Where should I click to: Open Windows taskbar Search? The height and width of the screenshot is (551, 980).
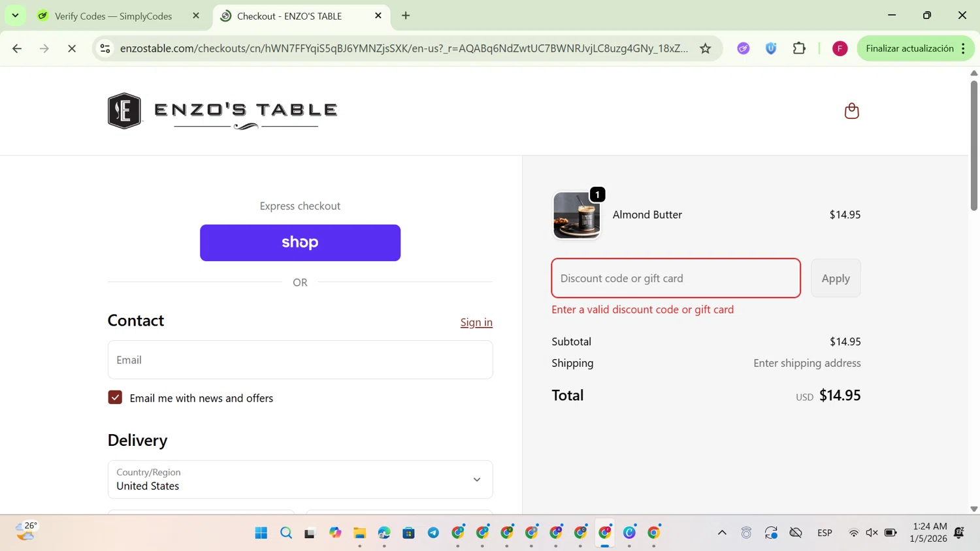click(286, 533)
